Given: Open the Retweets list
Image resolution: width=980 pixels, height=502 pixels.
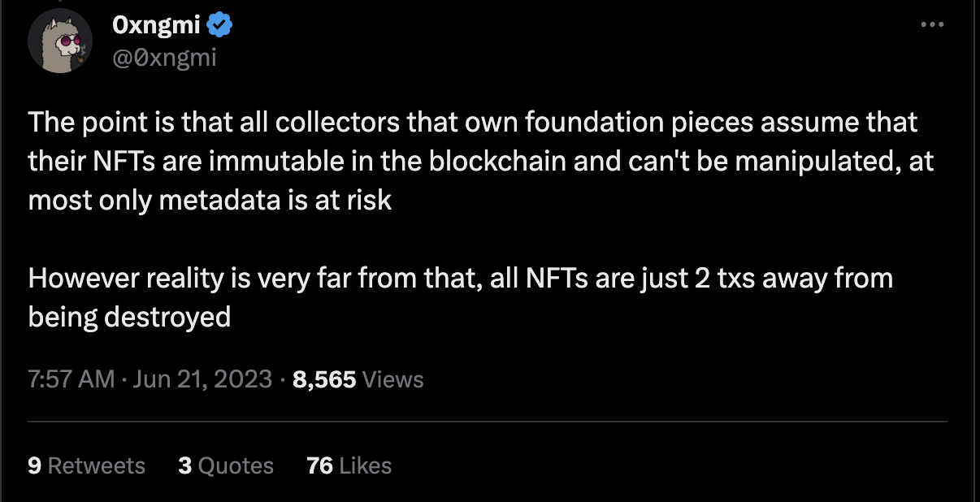Looking at the screenshot, I should click(96, 465).
